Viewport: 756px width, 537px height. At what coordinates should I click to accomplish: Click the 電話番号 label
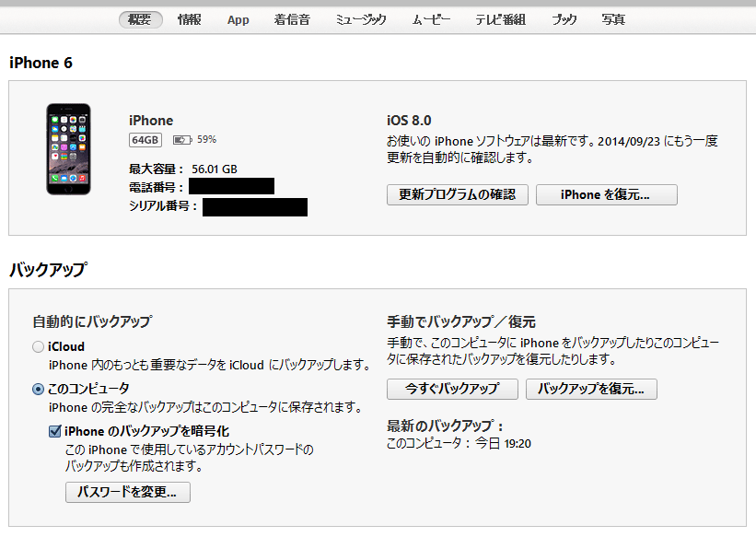[157, 187]
